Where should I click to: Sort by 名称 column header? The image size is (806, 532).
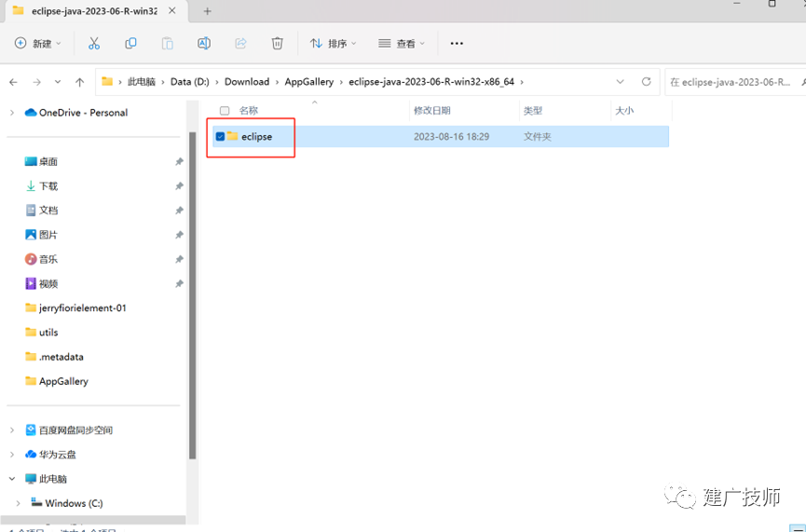249,111
